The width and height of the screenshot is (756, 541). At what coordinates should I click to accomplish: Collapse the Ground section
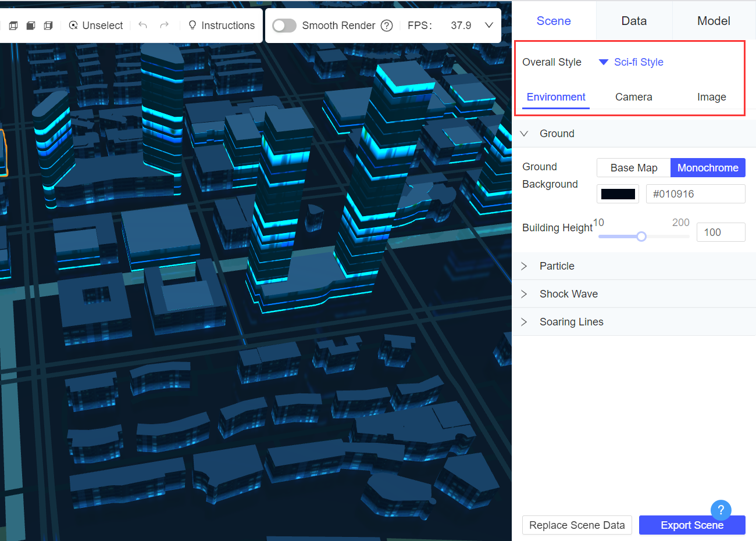pyautogui.click(x=524, y=133)
